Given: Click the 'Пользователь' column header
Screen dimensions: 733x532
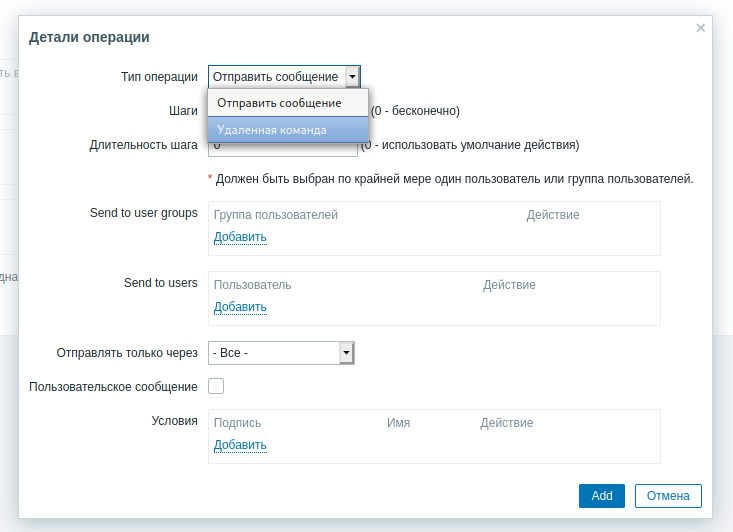Looking at the screenshot, I should [x=252, y=285].
